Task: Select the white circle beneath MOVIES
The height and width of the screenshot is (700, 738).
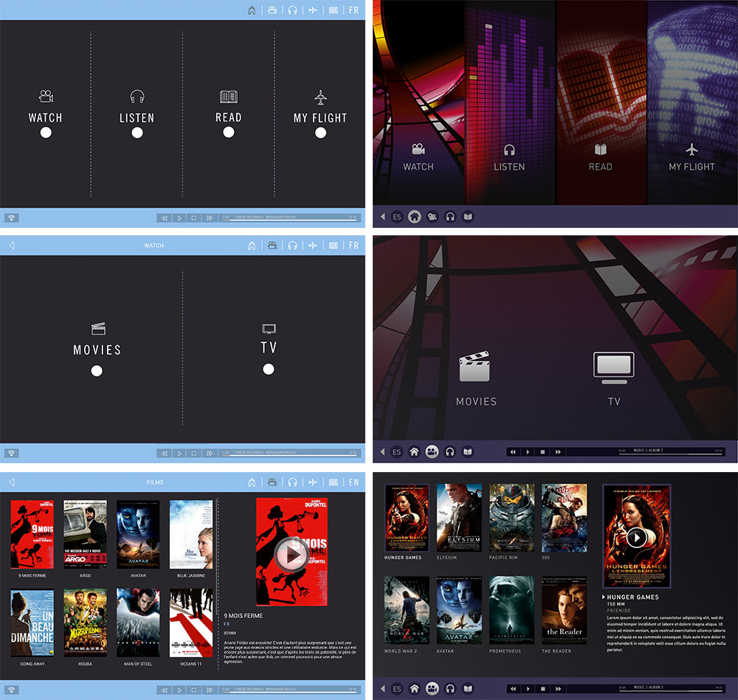Action: coord(97,371)
